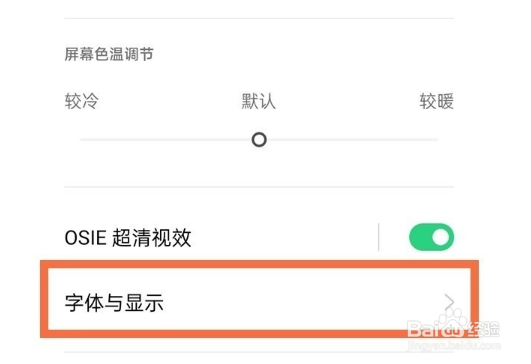Open the jingyan.baidu.com watermark link
Screen dimensions: 531x364
[454, 346]
